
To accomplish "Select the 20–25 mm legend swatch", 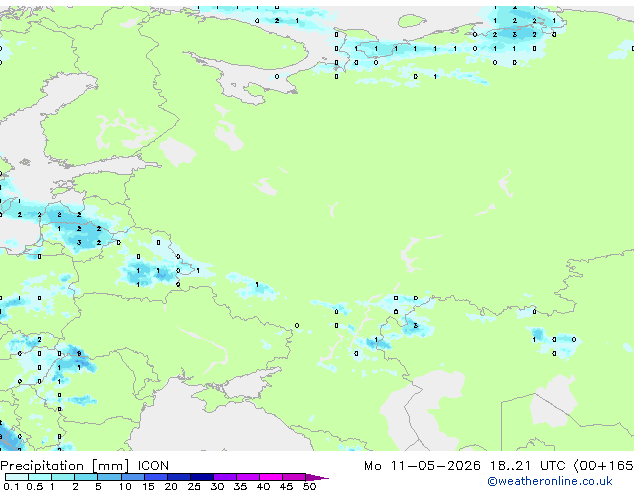I will point(179,477).
